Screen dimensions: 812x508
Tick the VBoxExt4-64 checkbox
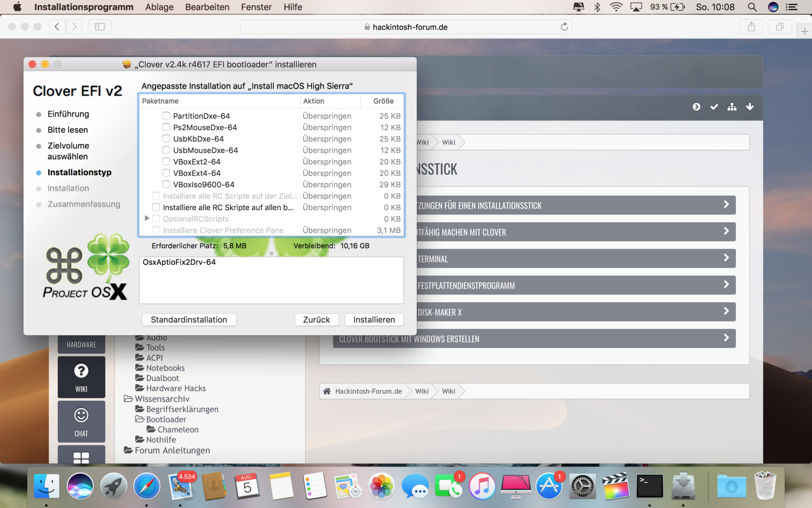(x=166, y=173)
